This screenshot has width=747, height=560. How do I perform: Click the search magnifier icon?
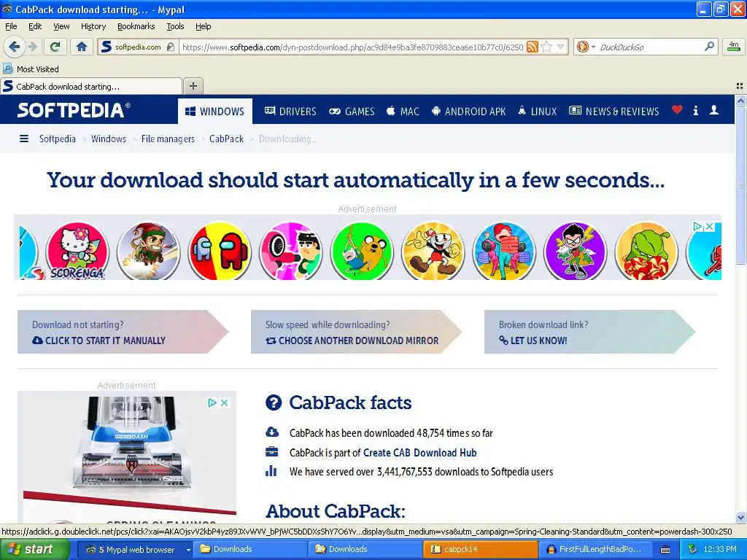tap(709, 47)
